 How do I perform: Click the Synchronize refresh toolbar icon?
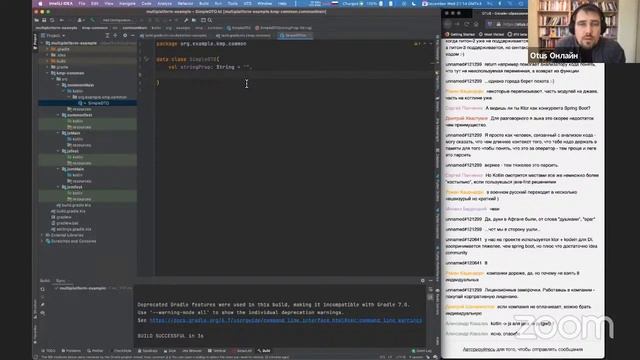tap(52, 20)
